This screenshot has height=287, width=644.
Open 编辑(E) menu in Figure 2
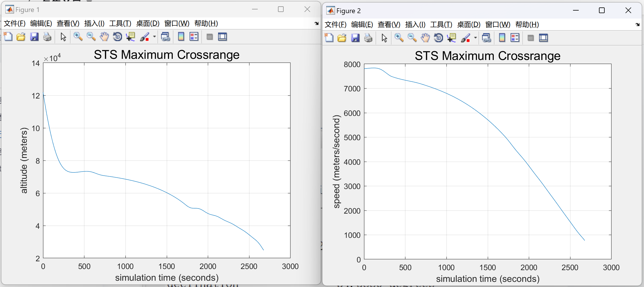click(x=362, y=25)
